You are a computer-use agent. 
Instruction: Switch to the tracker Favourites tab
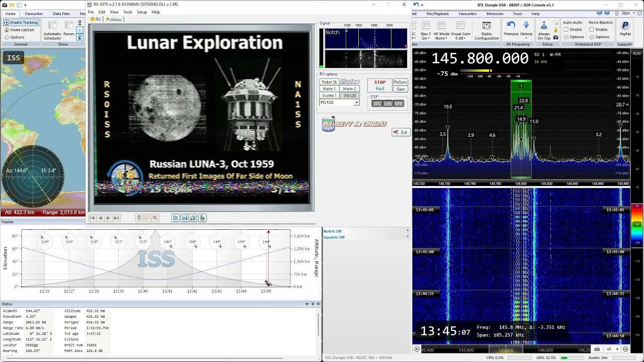pyautogui.click(x=34, y=14)
